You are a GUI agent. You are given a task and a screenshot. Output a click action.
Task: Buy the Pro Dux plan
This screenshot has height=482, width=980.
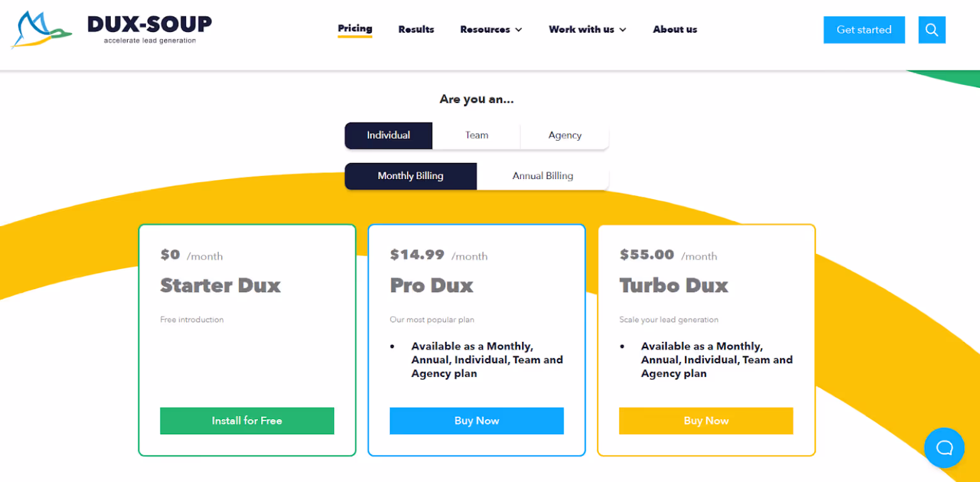coord(476,420)
